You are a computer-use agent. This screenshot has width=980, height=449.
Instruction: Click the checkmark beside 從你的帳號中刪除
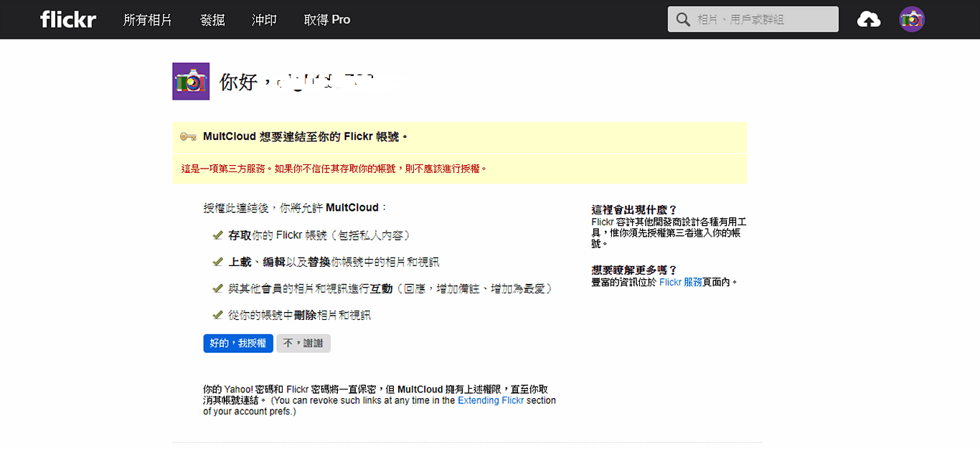click(x=217, y=315)
